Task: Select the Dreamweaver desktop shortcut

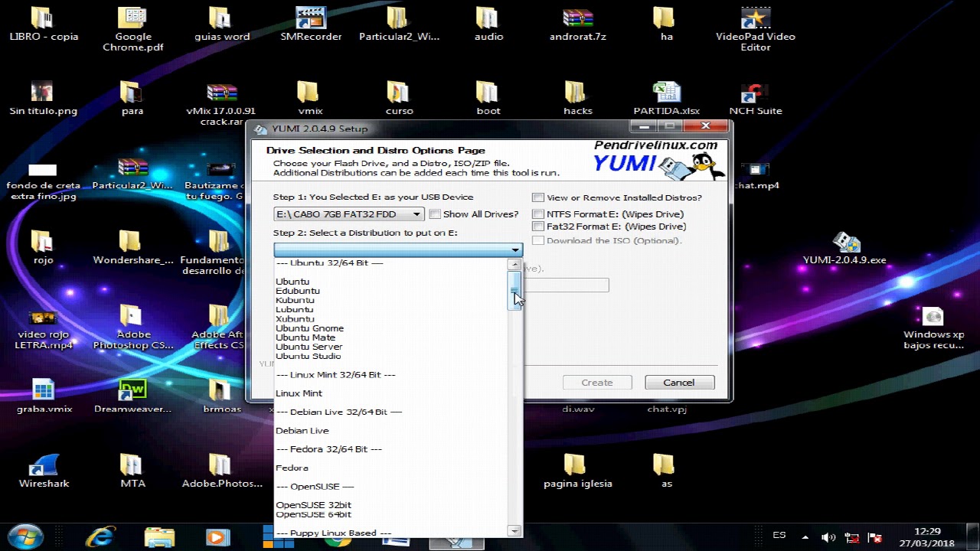Action: (132, 396)
